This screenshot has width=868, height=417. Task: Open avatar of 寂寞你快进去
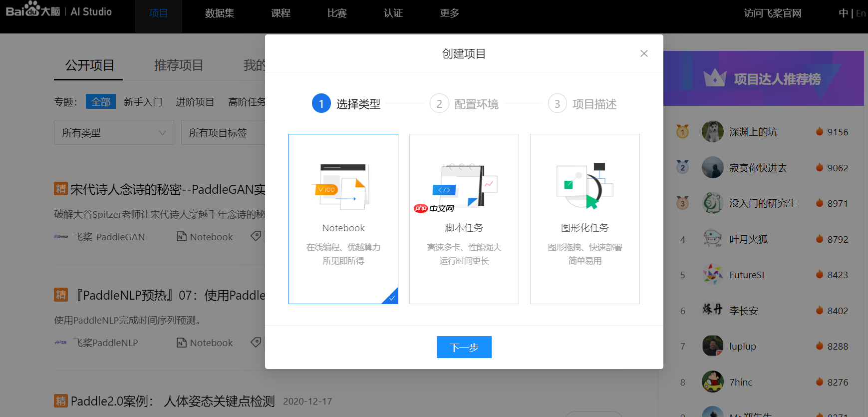tap(713, 167)
